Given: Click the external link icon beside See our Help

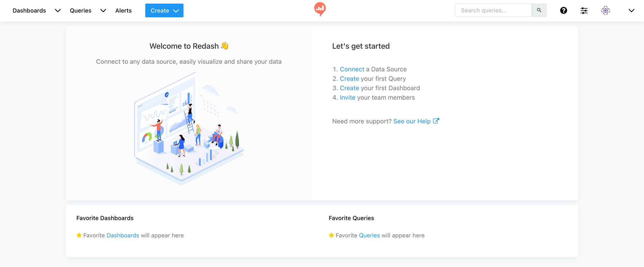Looking at the screenshot, I should click(436, 121).
